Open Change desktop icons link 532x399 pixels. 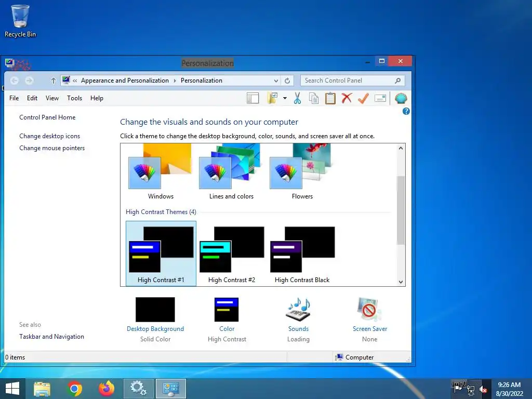(x=50, y=136)
